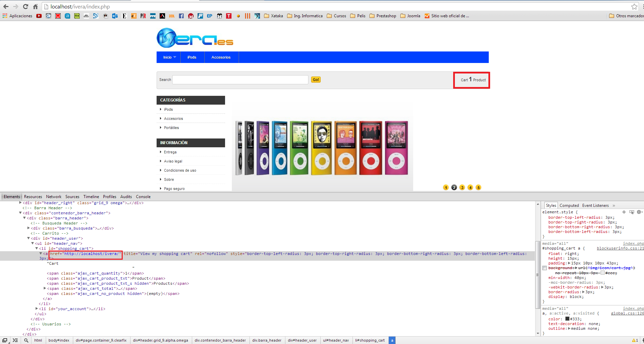Click the #333 color swatch in Styles
644x344 pixels.
pos(567,319)
